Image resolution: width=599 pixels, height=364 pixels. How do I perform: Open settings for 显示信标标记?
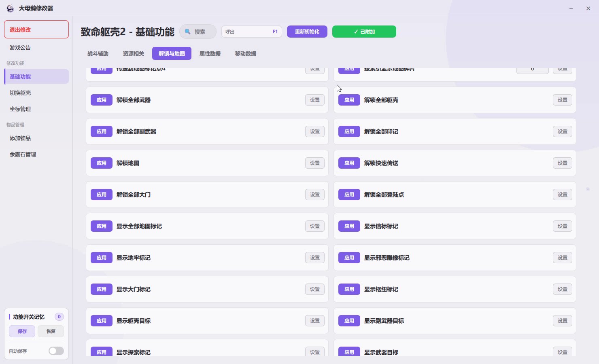click(x=563, y=226)
